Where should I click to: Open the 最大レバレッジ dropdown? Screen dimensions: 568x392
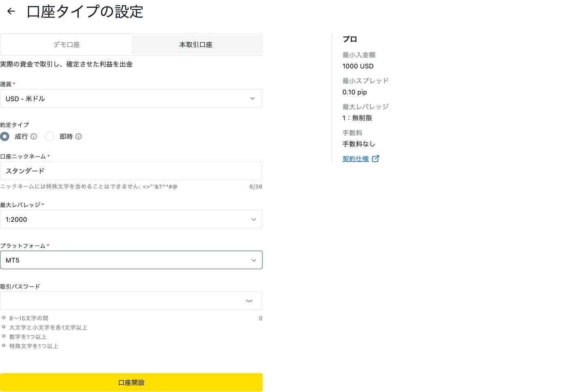coord(131,219)
